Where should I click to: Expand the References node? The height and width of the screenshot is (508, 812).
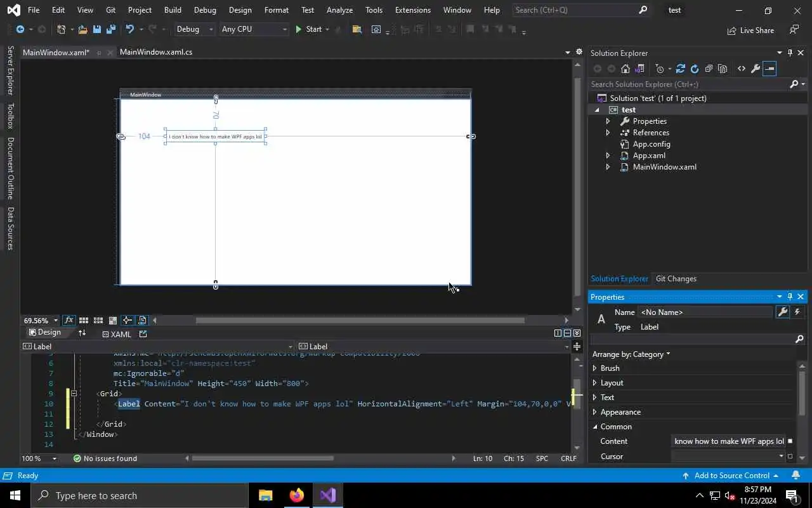tap(608, 133)
